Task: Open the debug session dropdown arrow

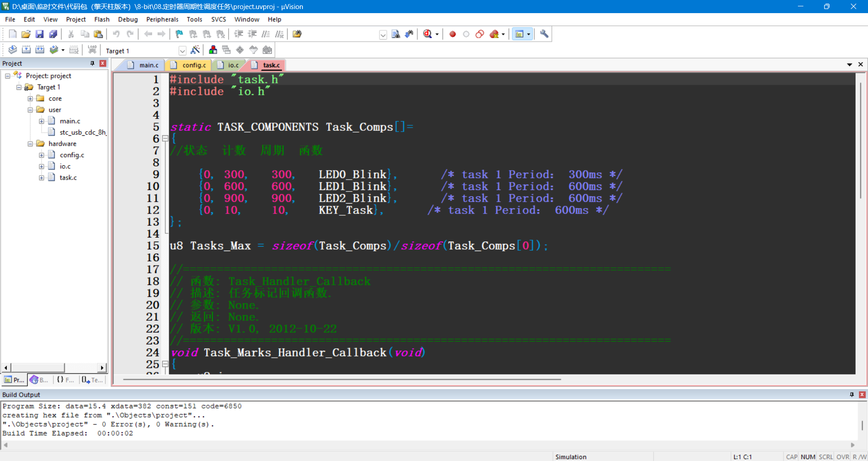Action: pyautogui.click(x=437, y=34)
